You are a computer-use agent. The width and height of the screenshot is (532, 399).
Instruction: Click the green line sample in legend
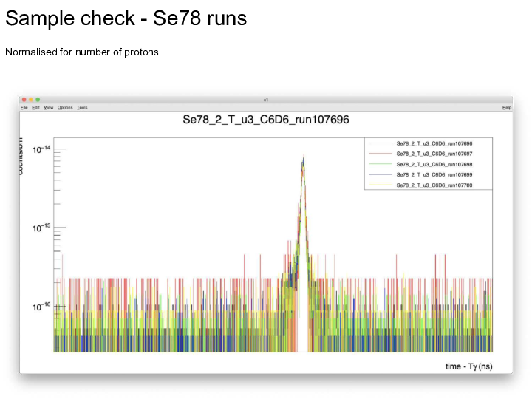(380, 164)
